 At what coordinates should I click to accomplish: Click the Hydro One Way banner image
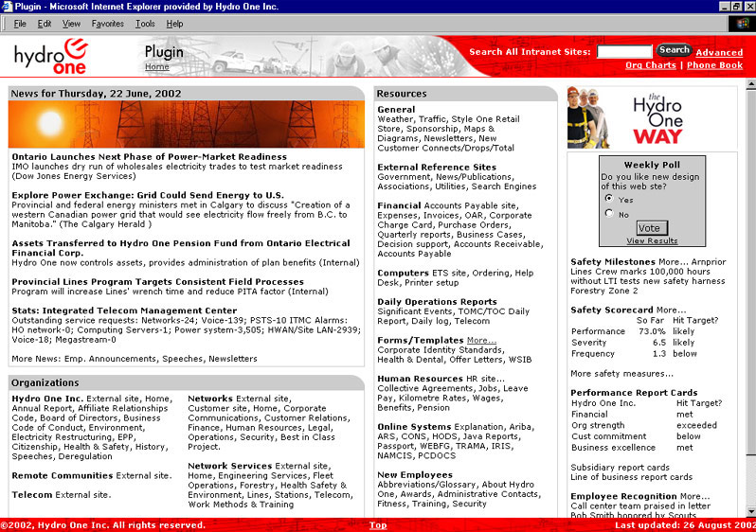pyautogui.click(x=652, y=118)
